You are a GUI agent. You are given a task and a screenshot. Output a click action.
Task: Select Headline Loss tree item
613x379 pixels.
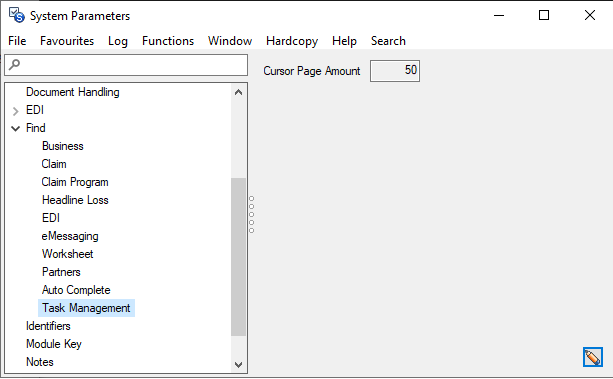(75, 200)
